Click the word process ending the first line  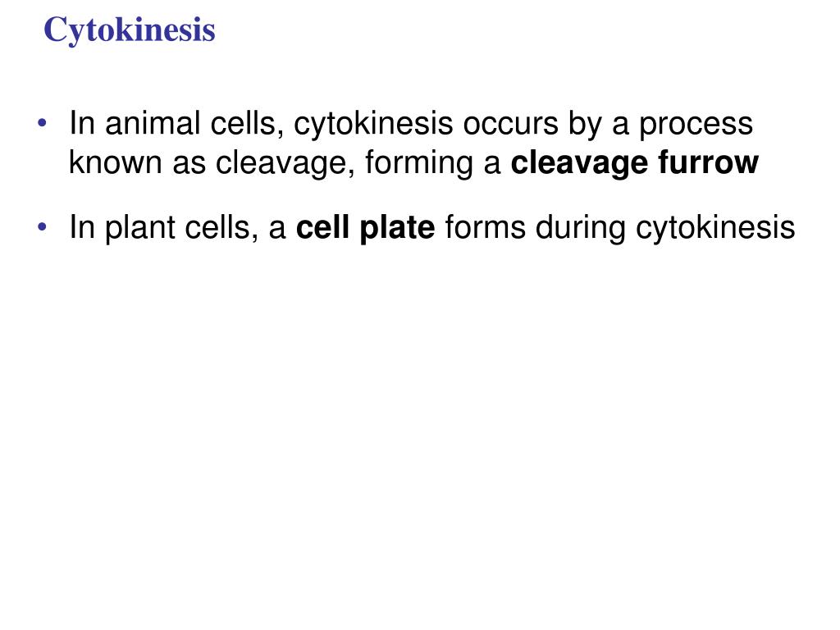696,126
